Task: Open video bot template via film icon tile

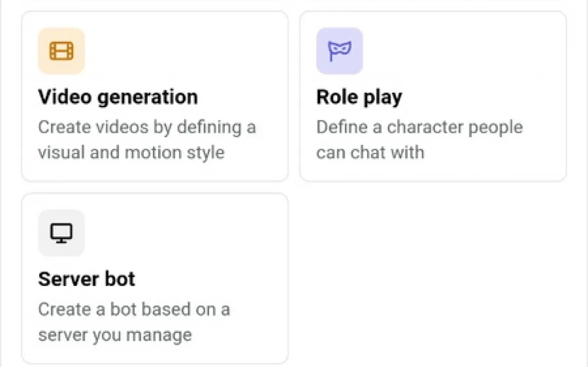Action: [62, 51]
